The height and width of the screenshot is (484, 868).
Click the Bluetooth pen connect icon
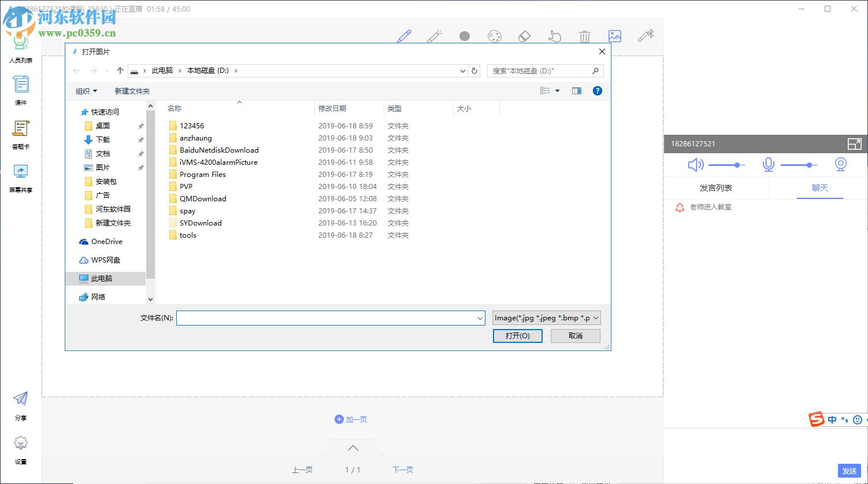pyautogui.click(x=646, y=36)
